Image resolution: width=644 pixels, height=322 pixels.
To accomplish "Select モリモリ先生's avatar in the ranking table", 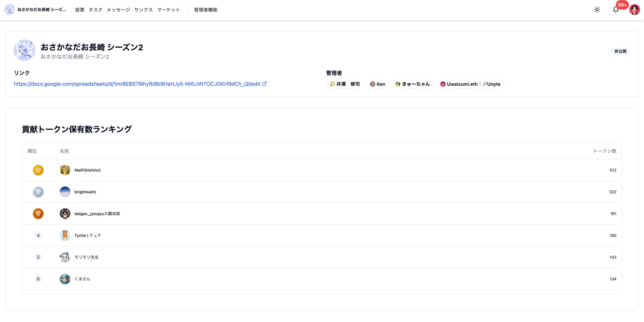I will 65,257.
